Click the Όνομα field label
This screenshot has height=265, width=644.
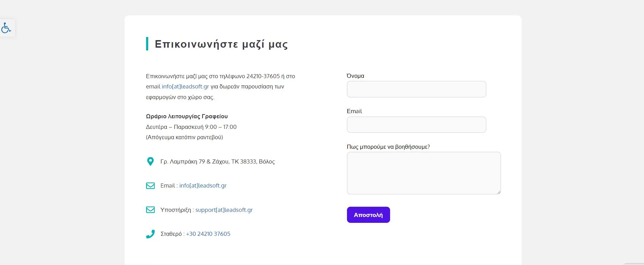click(x=355, y=76)
